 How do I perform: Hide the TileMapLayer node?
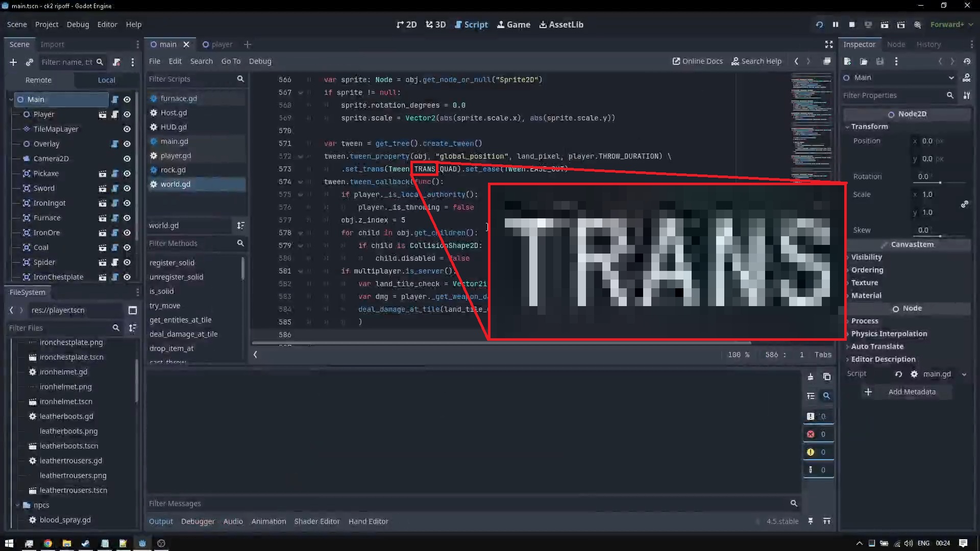[x=127, y=129]
